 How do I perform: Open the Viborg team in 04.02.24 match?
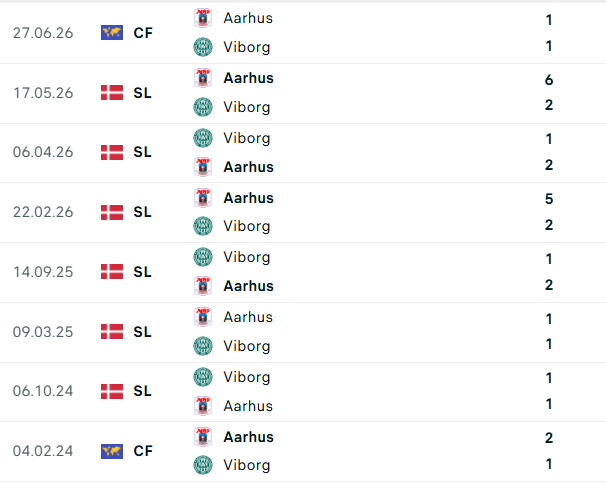click(247, 465)
